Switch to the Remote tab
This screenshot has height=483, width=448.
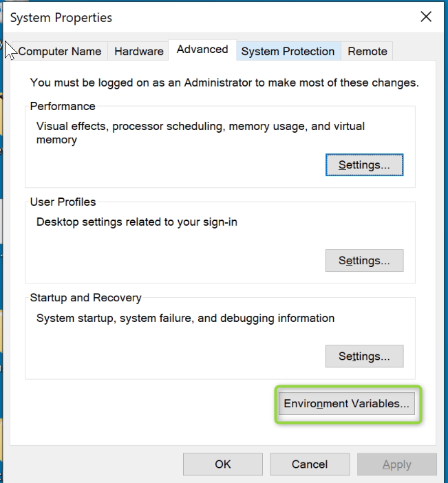367,52
